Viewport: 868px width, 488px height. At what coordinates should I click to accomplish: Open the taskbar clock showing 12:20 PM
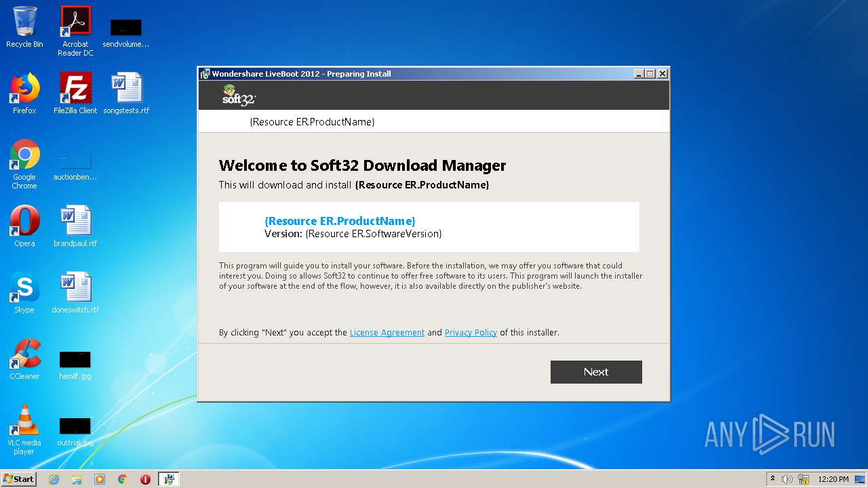833,479
